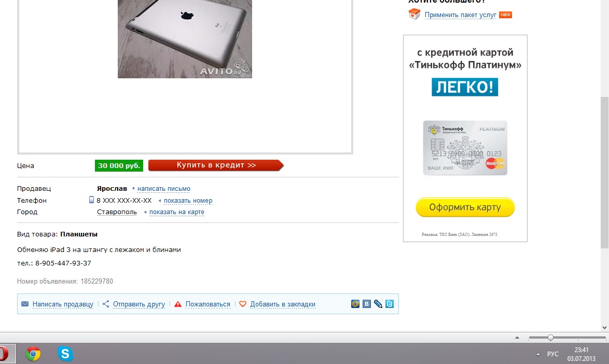609x364 pixels.
Task: Click the LiveJournal pencil share icon
Action: pos(378,304)
